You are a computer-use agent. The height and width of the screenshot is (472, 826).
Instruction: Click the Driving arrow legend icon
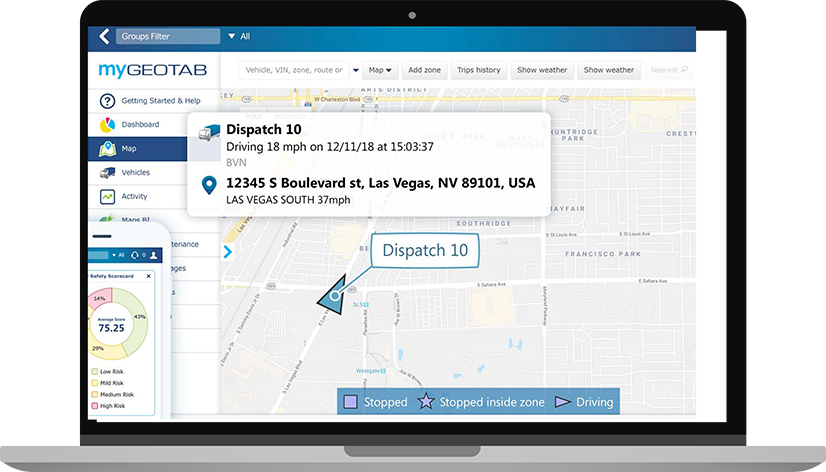coord(563,402)
